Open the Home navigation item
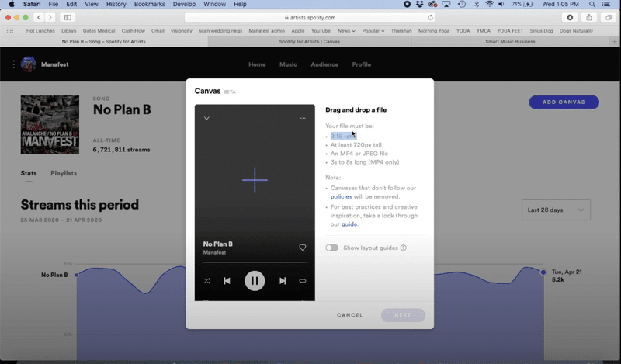621x364 pixels. (x=257, y=64)
